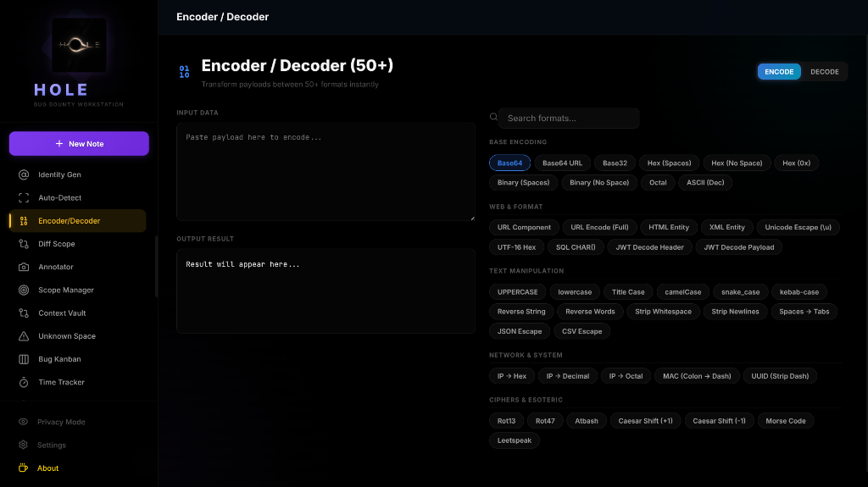Image resolution: width=868 pixels, height=487 pixels.
Task: Choose Morse Code cipher
Action: 786,421
